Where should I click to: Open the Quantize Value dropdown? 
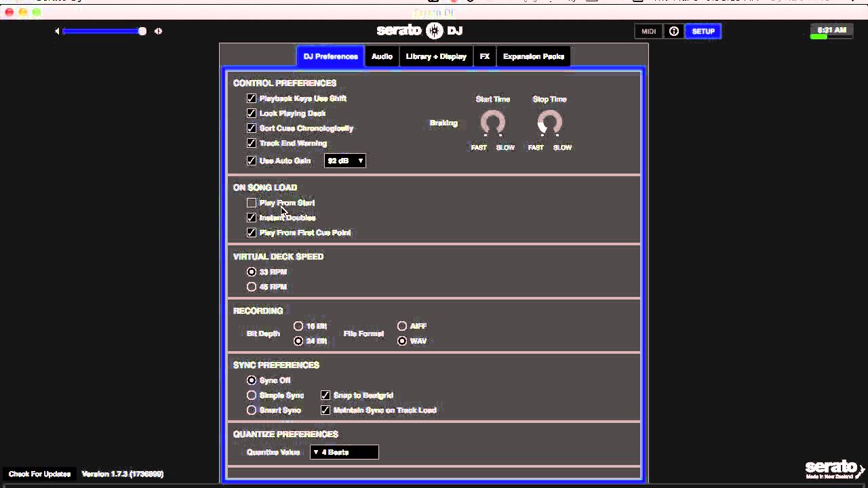pyautogui.click(x=344, y=452)
